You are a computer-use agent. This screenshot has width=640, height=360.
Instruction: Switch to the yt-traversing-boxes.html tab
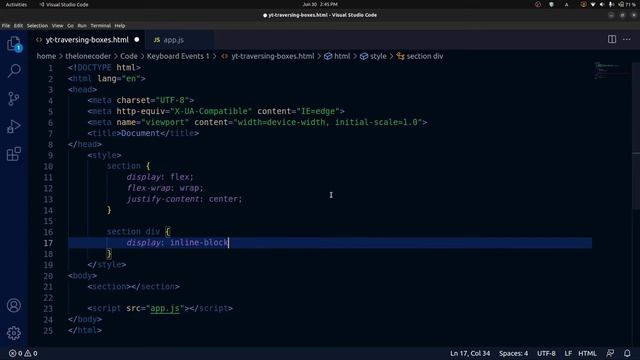tap(87, 40)
